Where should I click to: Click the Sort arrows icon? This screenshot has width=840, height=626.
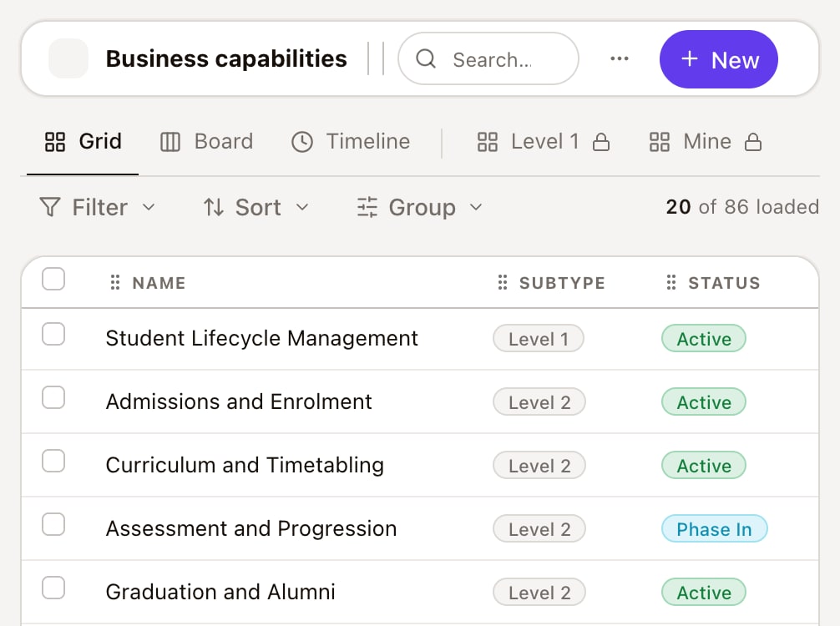point(214,207)
